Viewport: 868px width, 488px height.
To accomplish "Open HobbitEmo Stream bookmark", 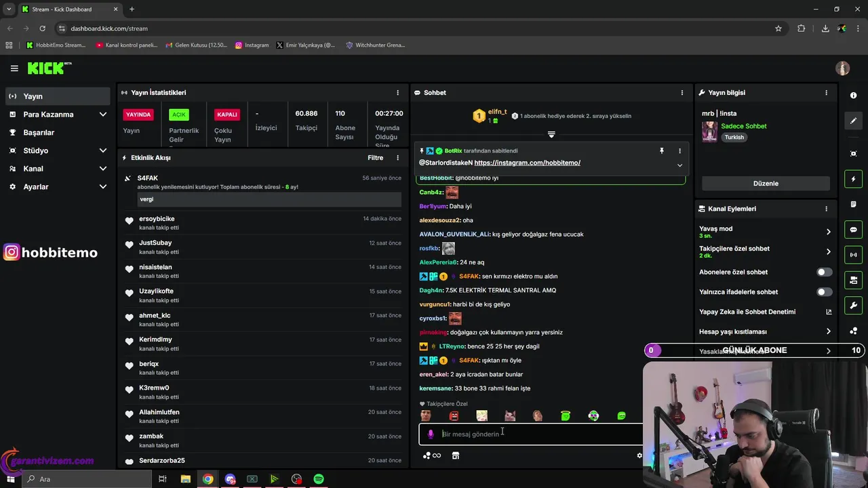I will (x=56, y=45).
